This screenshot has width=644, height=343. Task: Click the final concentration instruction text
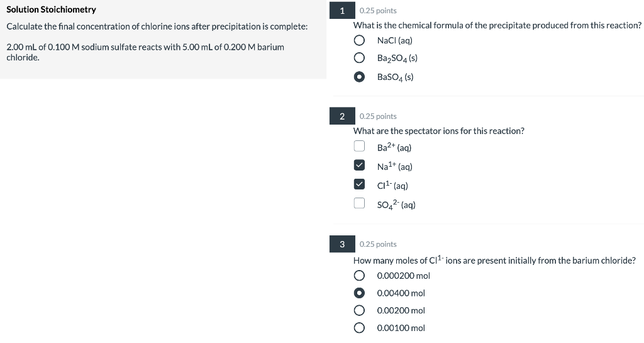pos(157,26)
